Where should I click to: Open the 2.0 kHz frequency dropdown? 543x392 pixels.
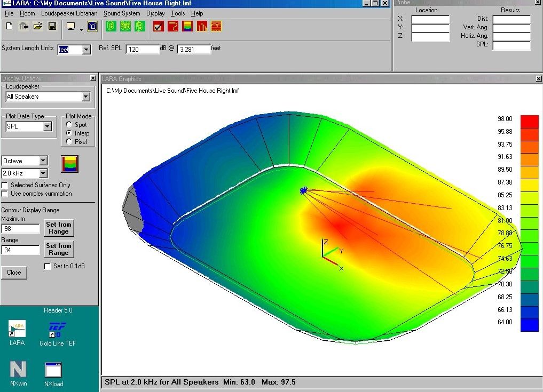(x=43, y=173)
